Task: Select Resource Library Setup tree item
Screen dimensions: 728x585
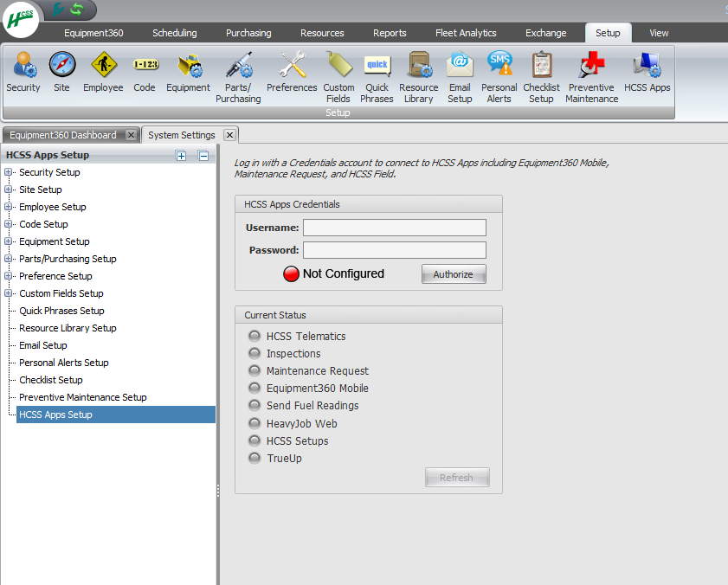Action: (x=68, y=328)
